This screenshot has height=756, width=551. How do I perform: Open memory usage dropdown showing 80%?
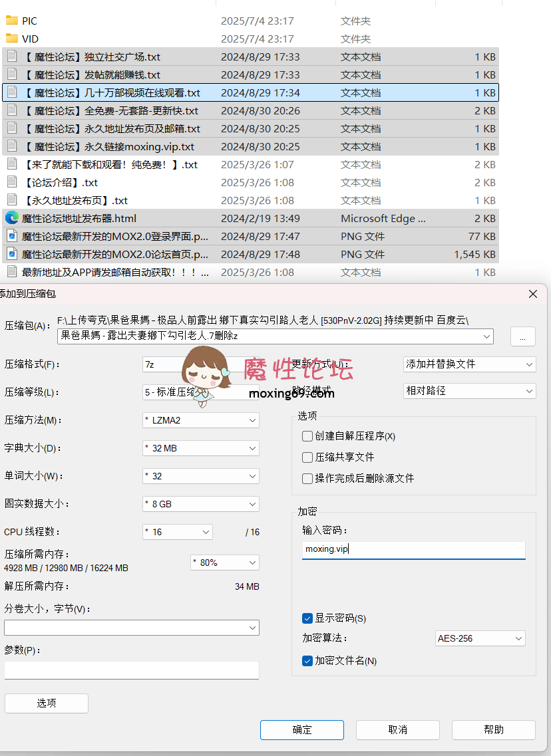click(225, 562)
